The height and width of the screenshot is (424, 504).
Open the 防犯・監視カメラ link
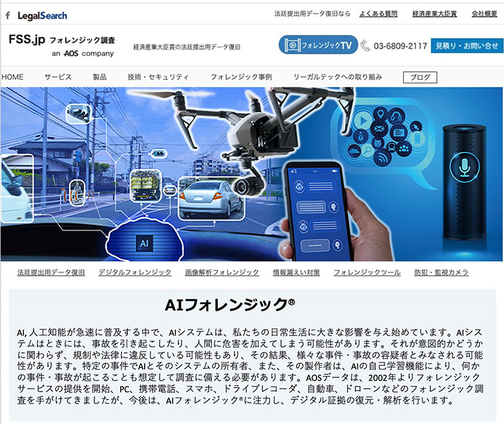[x=450, y=273]
